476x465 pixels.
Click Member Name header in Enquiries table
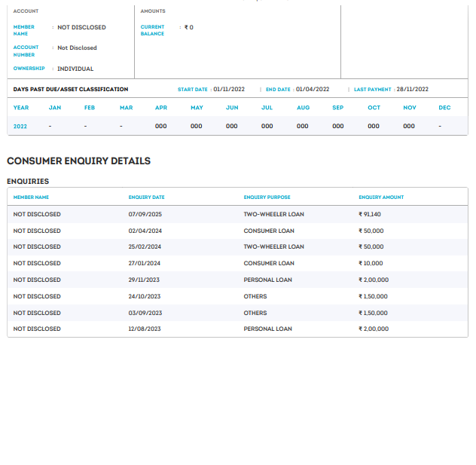point(31,197)
